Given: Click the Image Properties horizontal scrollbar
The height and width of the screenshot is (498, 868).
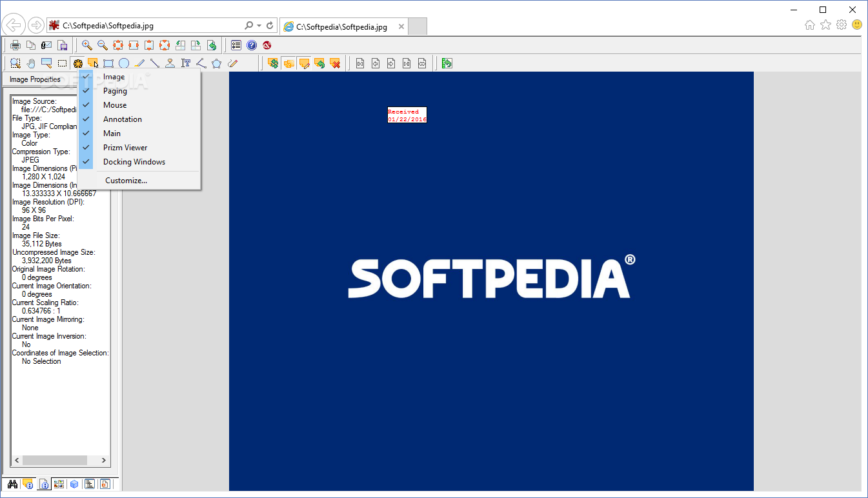Looking at the screenshot, I should (x=61, y=461).
